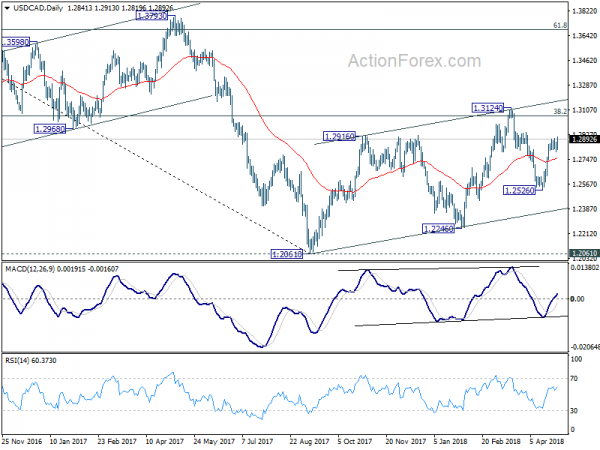This screenshot has height=450, width=600.
Task: Click the 1.20610 bottom price label
Action: pos(287,254)
